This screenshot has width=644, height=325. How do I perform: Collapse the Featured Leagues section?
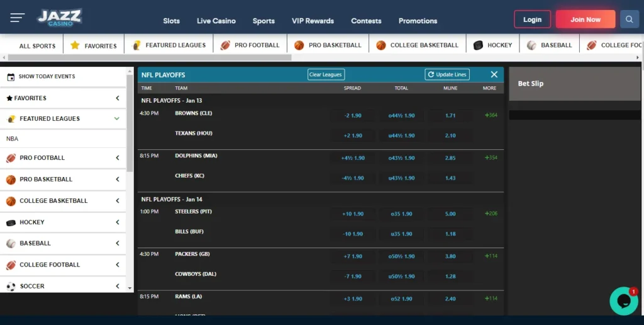click(117, 118)
